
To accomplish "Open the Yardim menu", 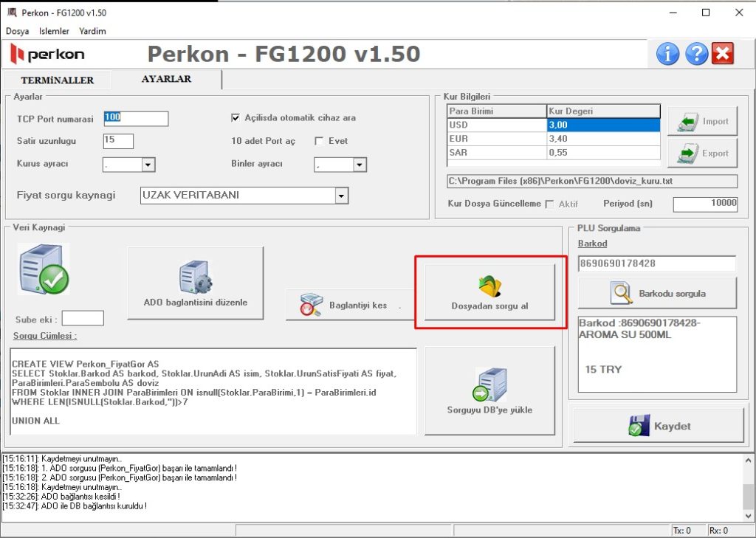I will pos(92,31).
